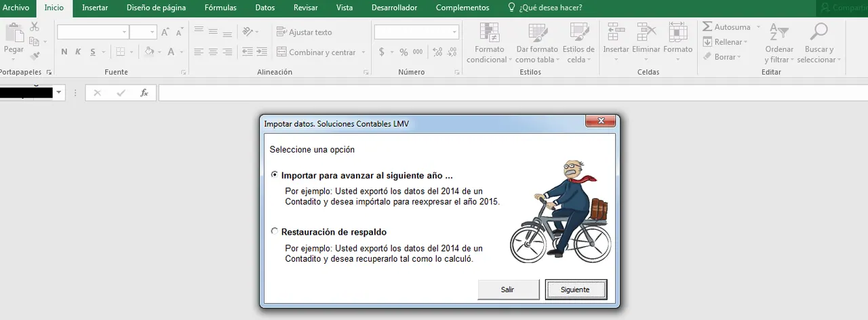Toggle Cursiva italic formatting

(79, 52)
